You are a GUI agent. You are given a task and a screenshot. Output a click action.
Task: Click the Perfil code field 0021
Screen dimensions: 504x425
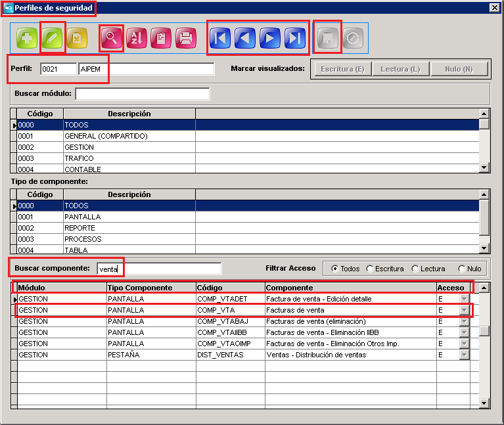pos(58,69)
